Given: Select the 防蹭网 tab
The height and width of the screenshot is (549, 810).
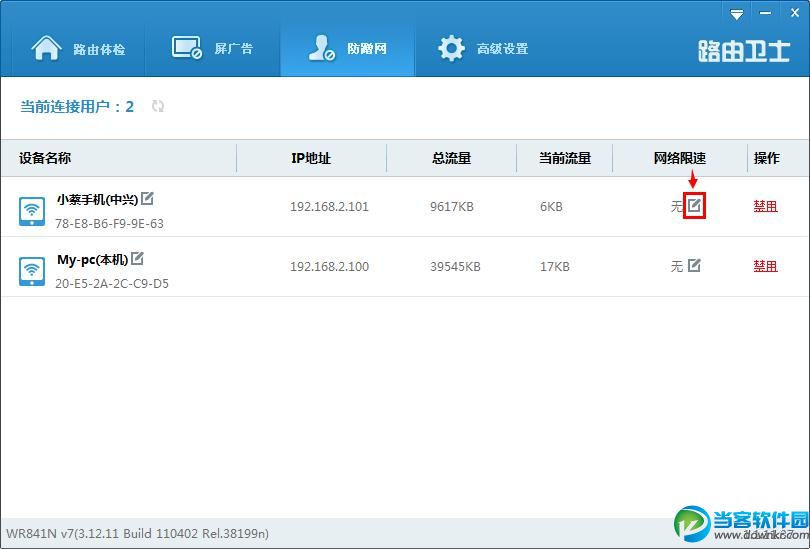Looking at the screenshot, I should click(347, 49).
